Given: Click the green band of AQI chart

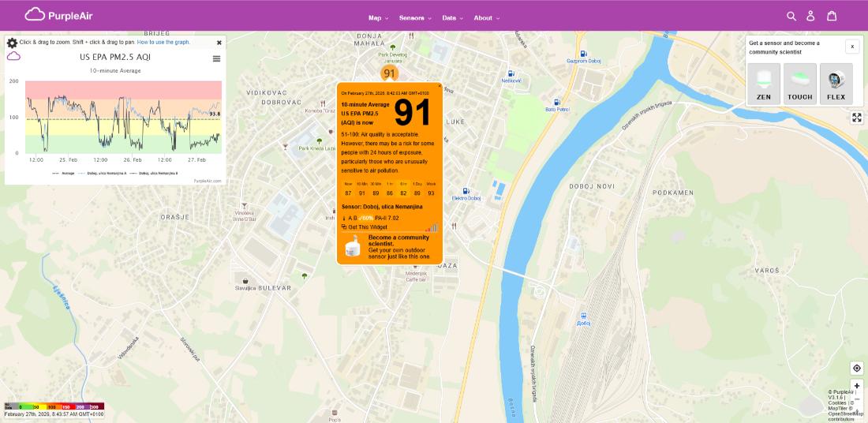Looking at the screenshot, I should coord(123,144).
